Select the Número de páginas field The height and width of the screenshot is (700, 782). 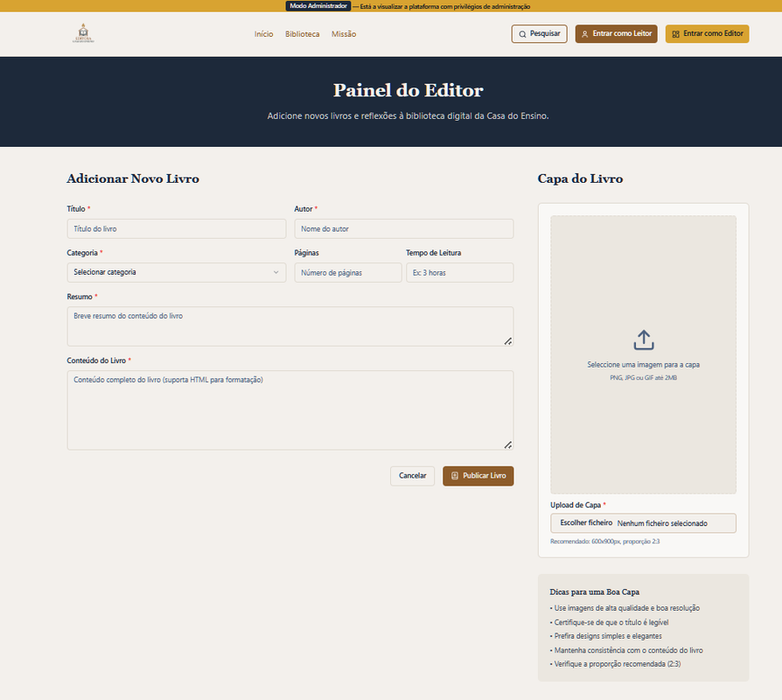pos(347,273)
